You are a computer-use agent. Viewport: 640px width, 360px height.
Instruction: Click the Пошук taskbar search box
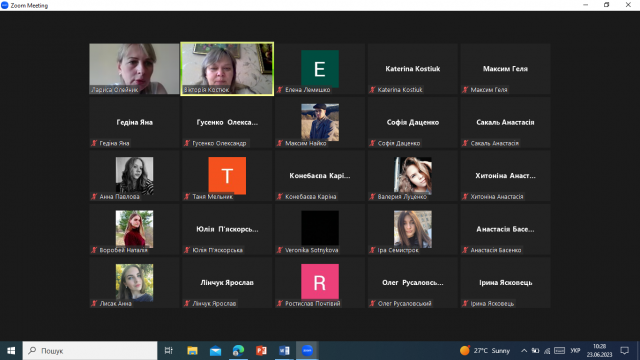pyautogui.click(x=90, y=351)
